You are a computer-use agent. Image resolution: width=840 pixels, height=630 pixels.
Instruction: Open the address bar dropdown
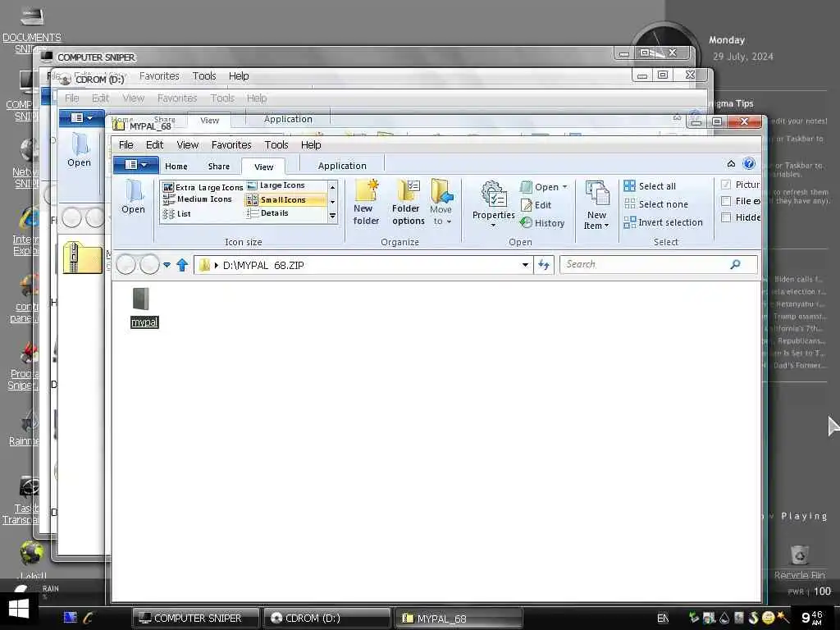click(526, 265)
